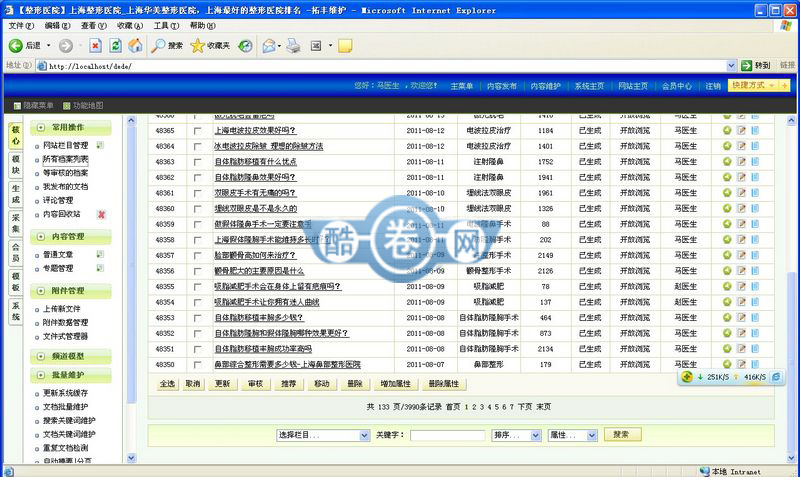Click the 搜索 magnifier toolbar icon
The height and width of the screenshot is (477, 800).
159,46
